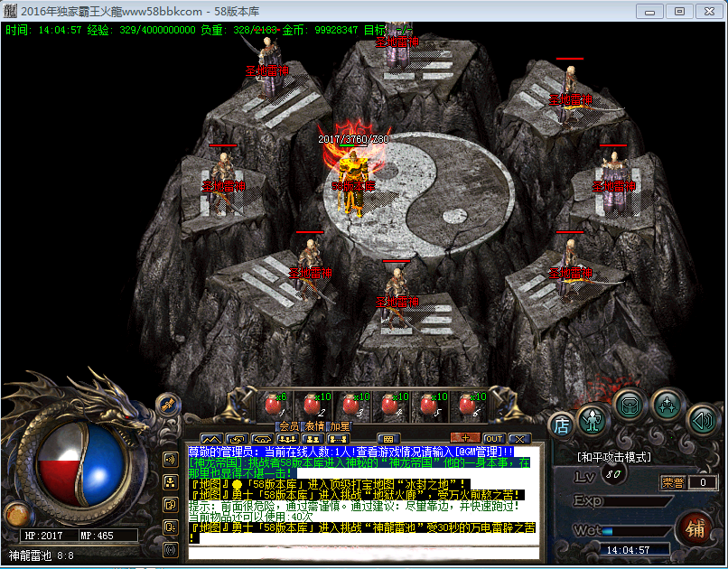Image resolution: width=728 pixels, height=569 pixels.
Task: Click the 地狱火廊 challenge announcement line
Action: 357,495
